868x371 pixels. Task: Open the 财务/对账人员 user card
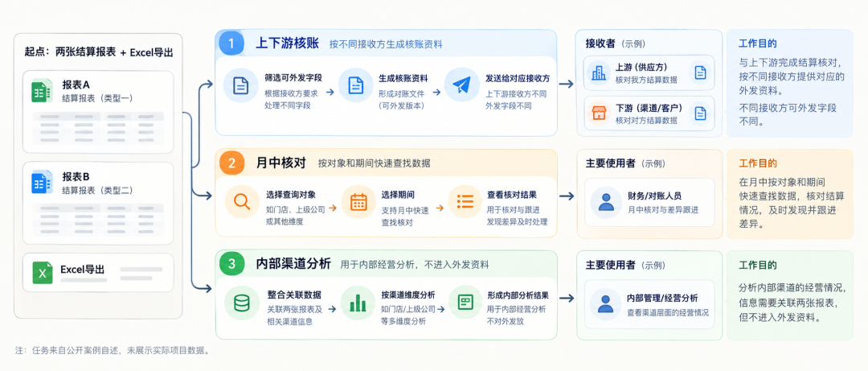649,202
